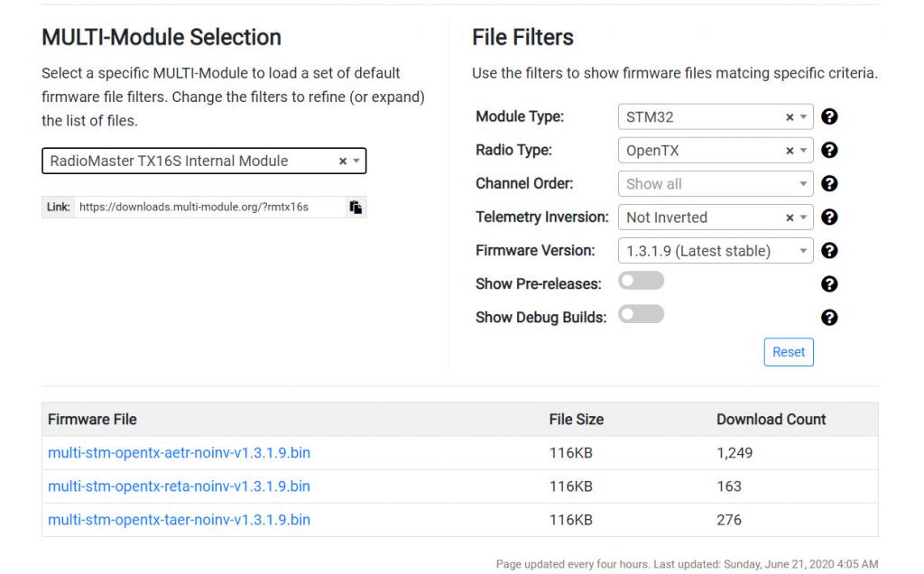Image resolution: width=924 pixels, height=574 pixels.
Task: Download multi-stm-opentx-reta-noinv-v1.3.1.9.bin
Action: pos(179,486)
